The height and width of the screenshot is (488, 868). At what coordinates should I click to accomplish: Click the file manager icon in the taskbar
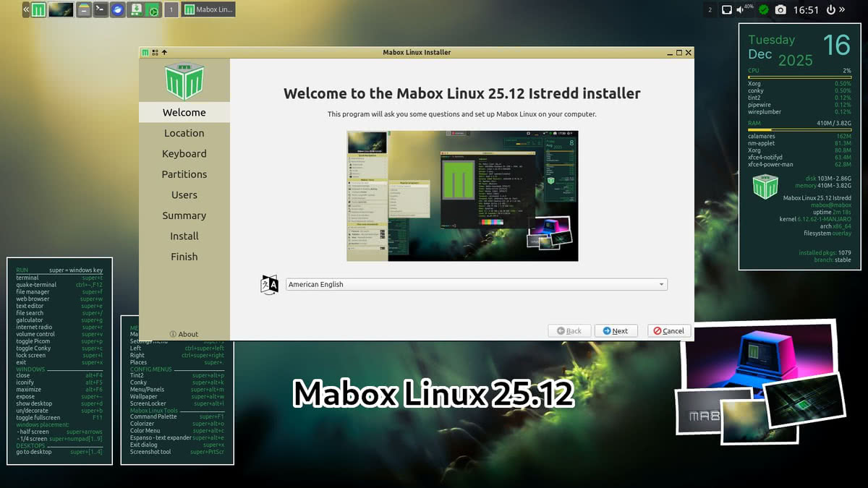point(84,9)
